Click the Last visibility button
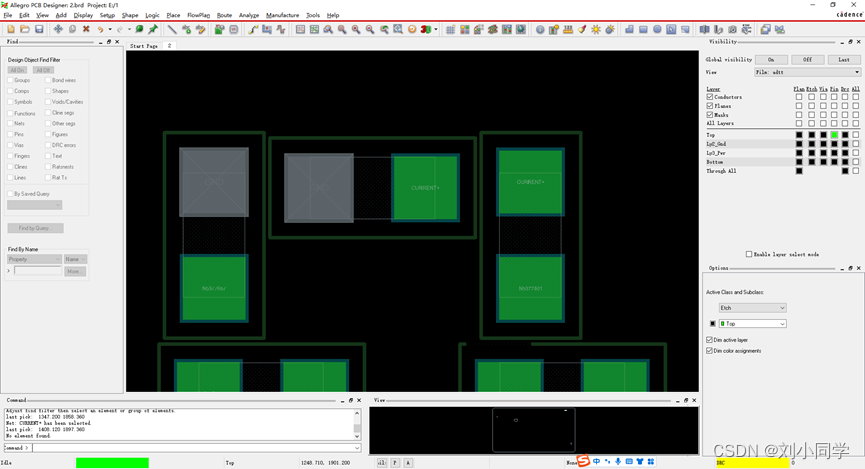Viewport: 865px width, 469px height. [x=843, y=59]
